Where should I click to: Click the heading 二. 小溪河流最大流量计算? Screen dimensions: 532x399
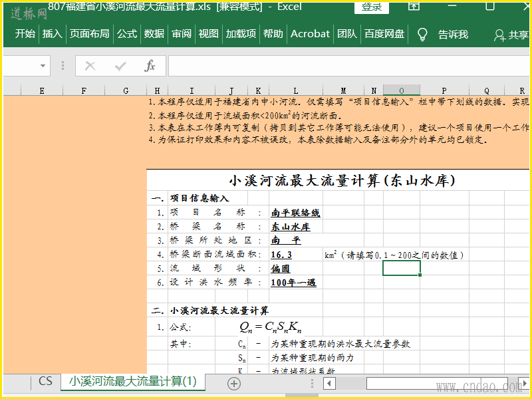(209, 311)
